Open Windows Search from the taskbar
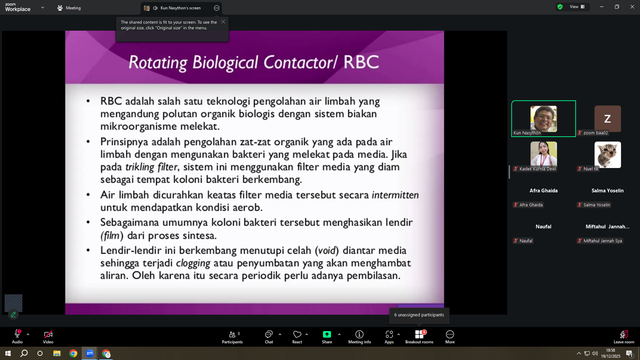The image size is (640, 360). point(24,353)
